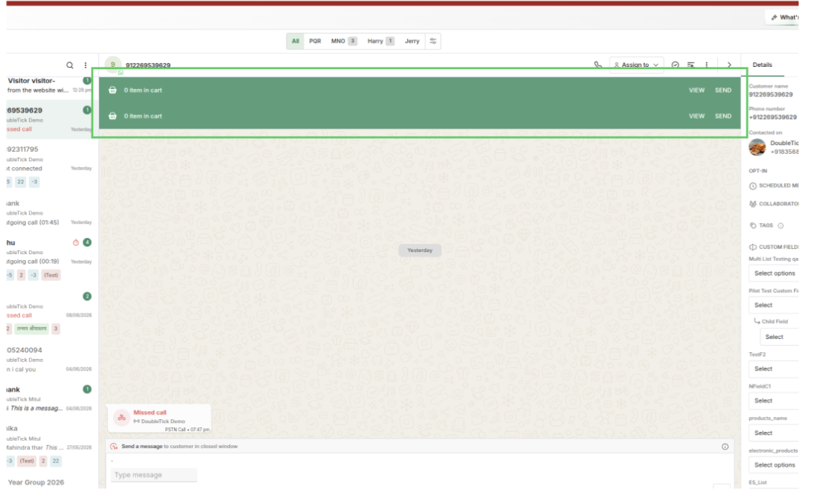Open chat list three-dot menu
This screenshot has width=814, height=504.
(x=86, y=65)
